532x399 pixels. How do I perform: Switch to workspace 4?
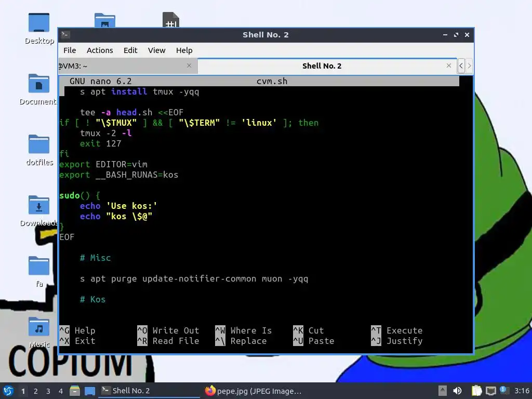pyautogui.click(x=61, y=391)
